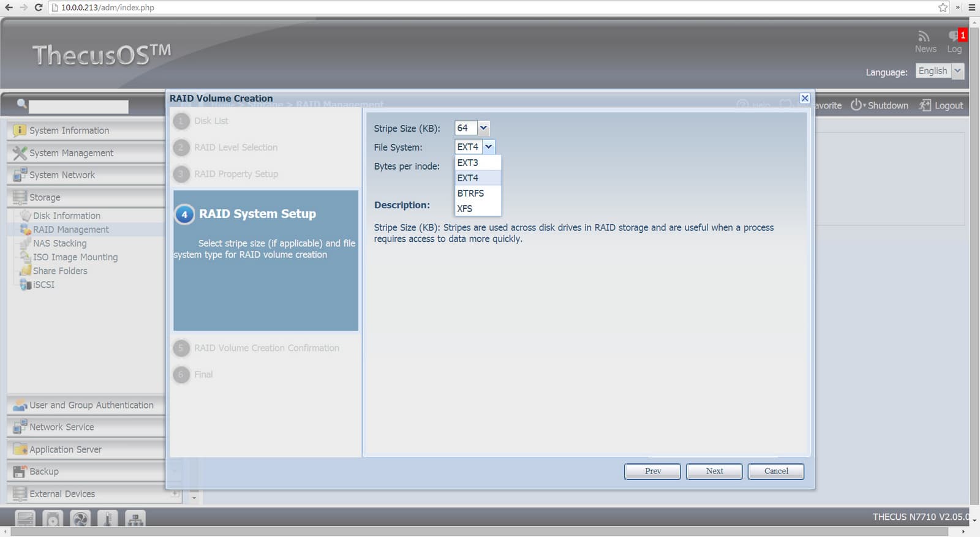
Task: Open the Language dropdown arrow
Action: (958, 71)
